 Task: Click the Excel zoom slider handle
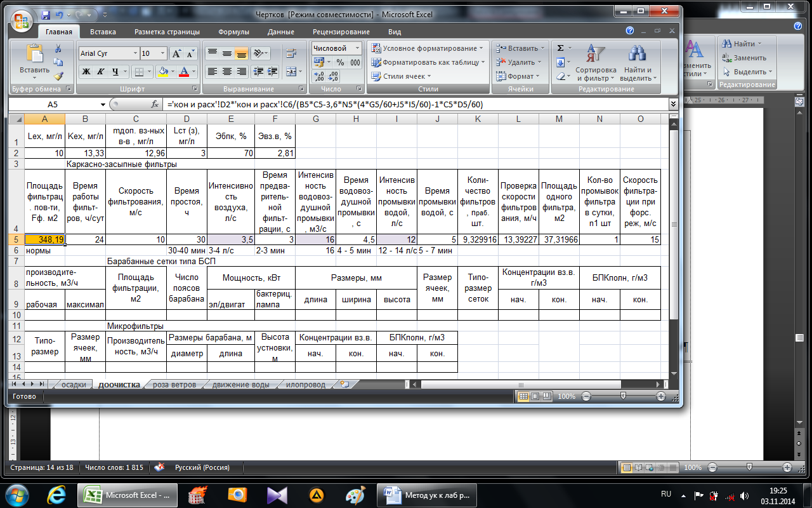pos(624,396)
